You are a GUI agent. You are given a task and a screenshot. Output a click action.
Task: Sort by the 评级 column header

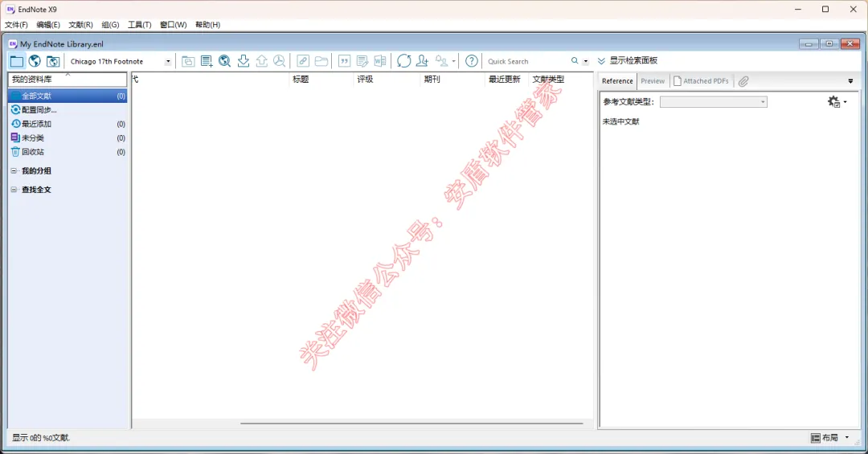(387, 80)
